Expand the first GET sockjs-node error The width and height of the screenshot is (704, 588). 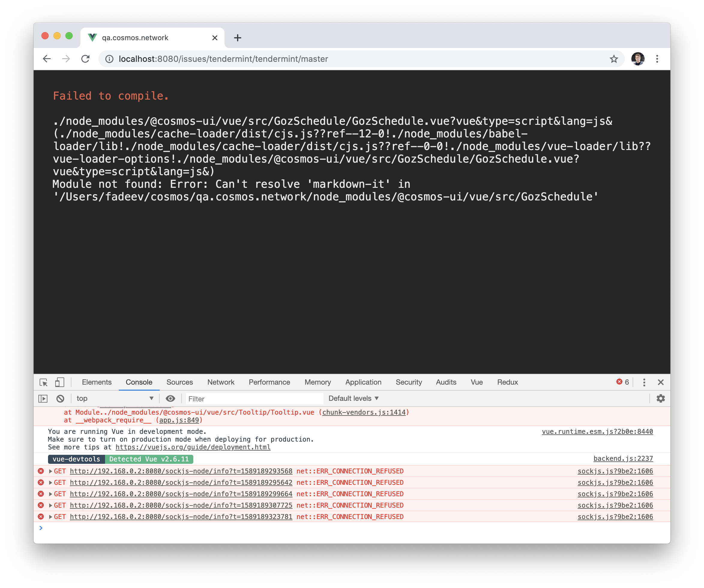(50, 471)
